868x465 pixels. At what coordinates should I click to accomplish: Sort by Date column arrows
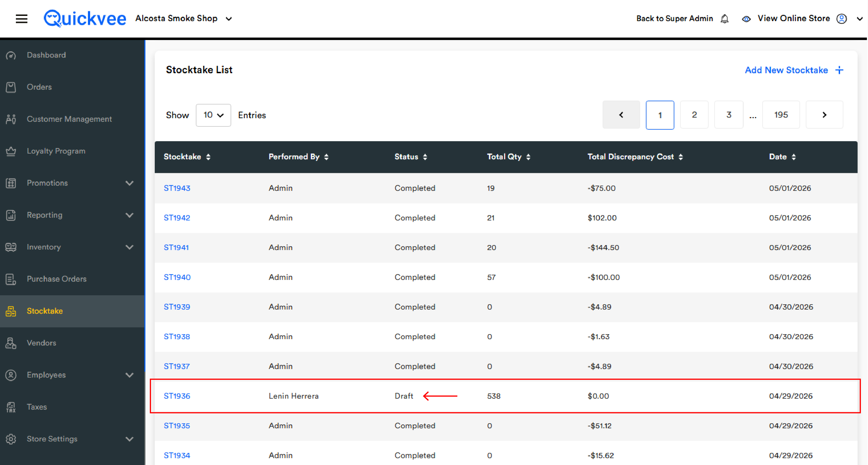click(x=794, y=157)
